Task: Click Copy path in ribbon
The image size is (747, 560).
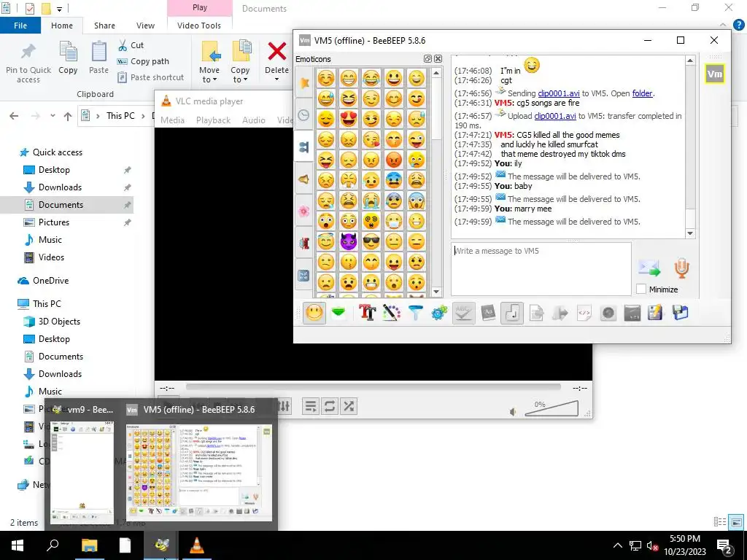Action: tap(144, 61)
